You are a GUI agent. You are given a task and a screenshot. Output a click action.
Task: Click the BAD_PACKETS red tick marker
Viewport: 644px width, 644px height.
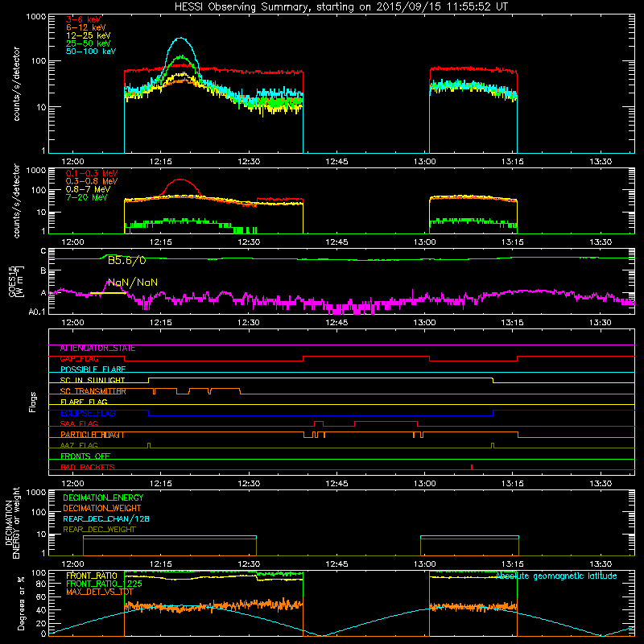[472, 467]
